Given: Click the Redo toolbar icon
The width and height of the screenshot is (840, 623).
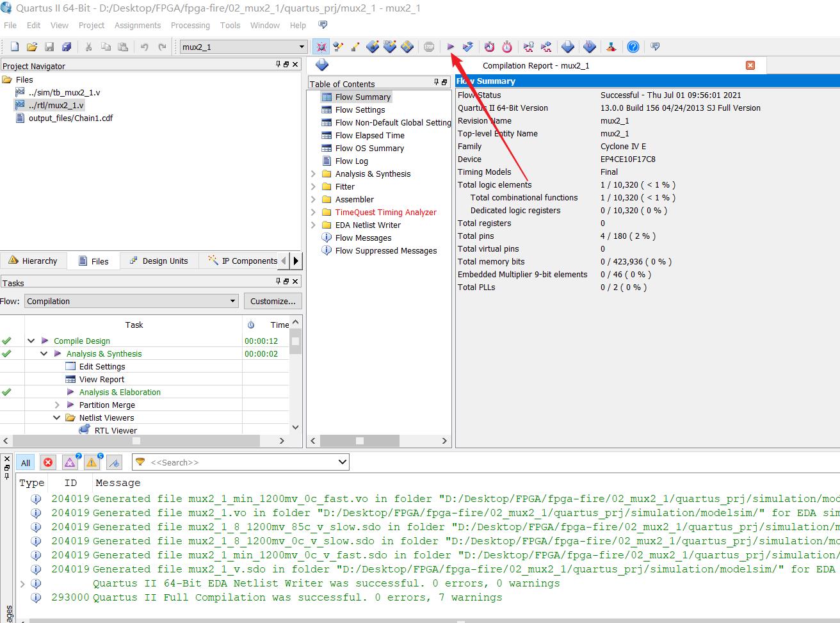Looking at the screenshot, I should tap(162, 47).
